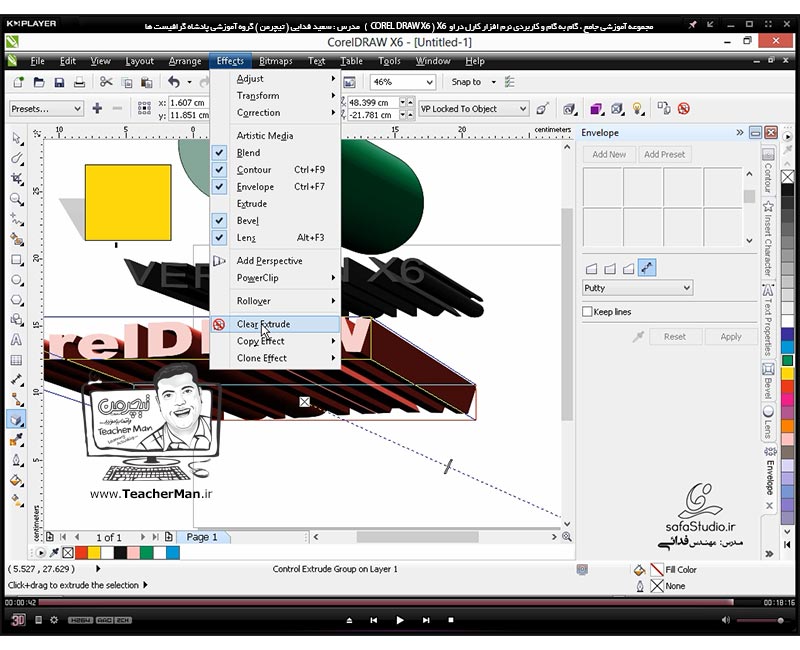Collapse Envelope docker with double-arrow
This screenshot has height=650, width=800.
click(x=739, y=133)
